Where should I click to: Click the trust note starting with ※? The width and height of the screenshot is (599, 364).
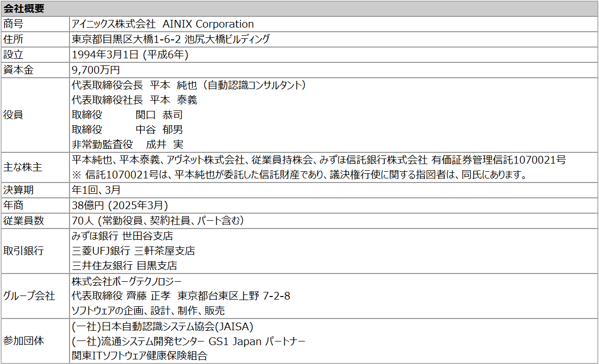pos(299,175)
